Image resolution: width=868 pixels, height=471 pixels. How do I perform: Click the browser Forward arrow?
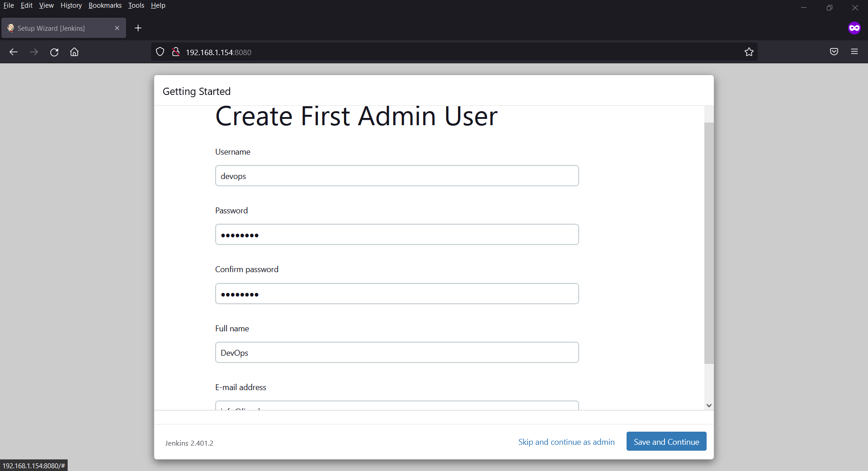coord(34,52)
